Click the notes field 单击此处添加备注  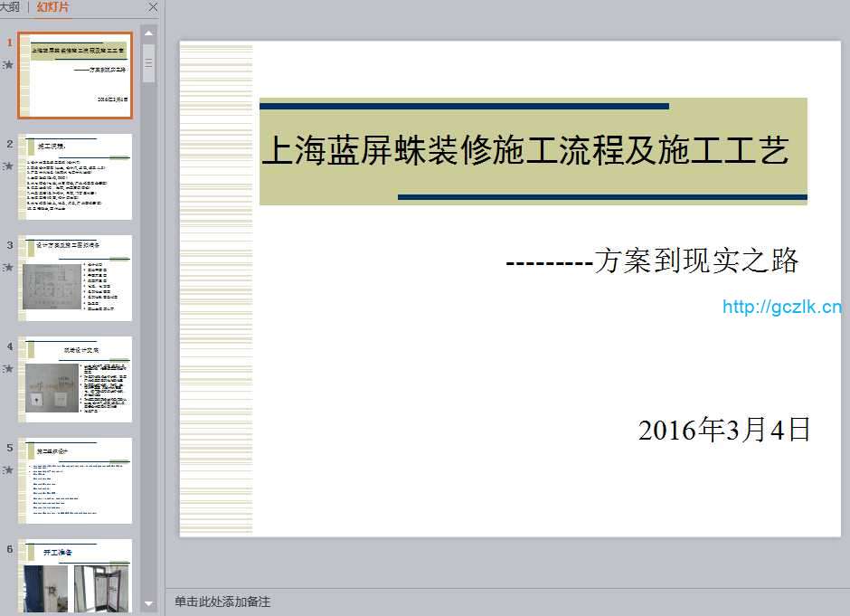[x=222, y=602]
